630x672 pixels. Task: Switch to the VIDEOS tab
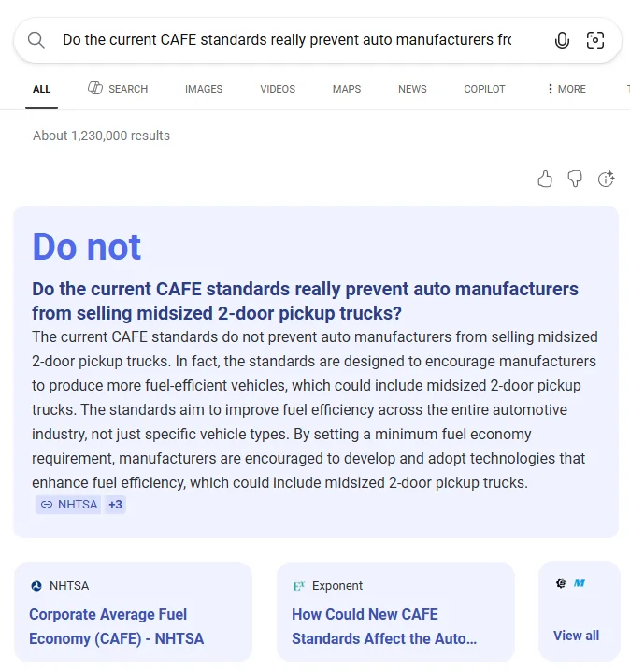(278, 89)
